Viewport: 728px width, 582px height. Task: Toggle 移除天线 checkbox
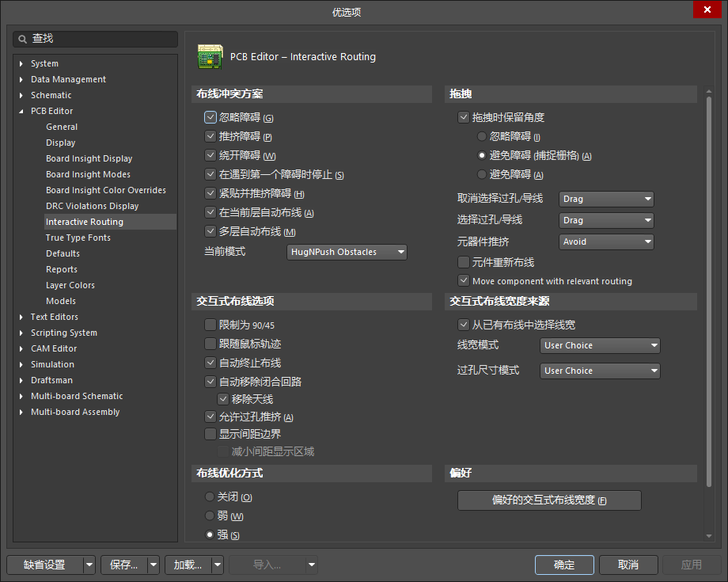pos(223,398)
